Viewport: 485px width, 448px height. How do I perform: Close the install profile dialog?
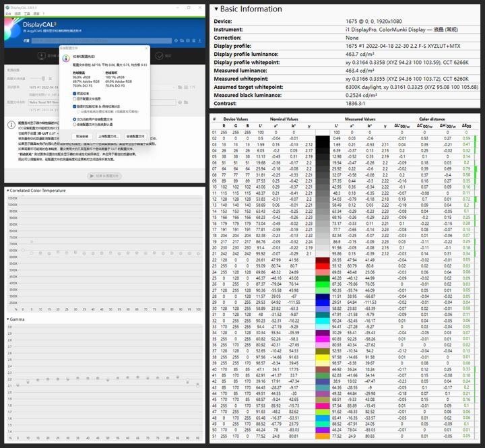click(146, 49)
